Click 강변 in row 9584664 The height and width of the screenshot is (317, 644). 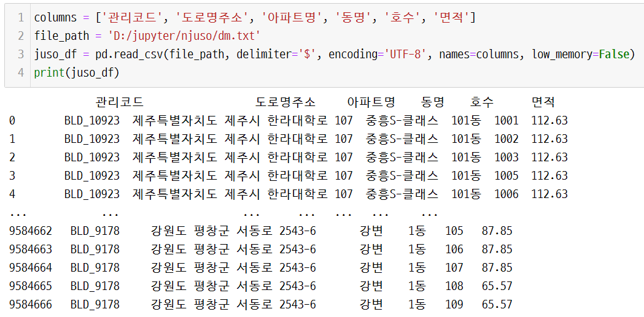tap(371, 267)
